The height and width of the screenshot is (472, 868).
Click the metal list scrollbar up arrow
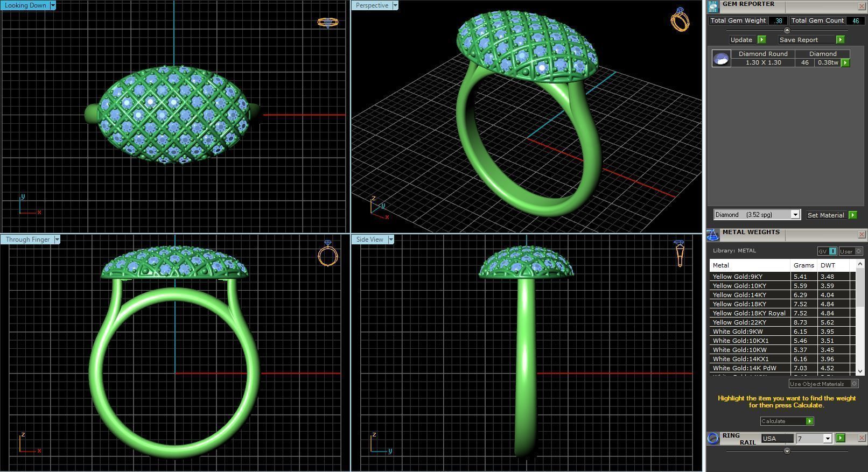click(860, 263)
